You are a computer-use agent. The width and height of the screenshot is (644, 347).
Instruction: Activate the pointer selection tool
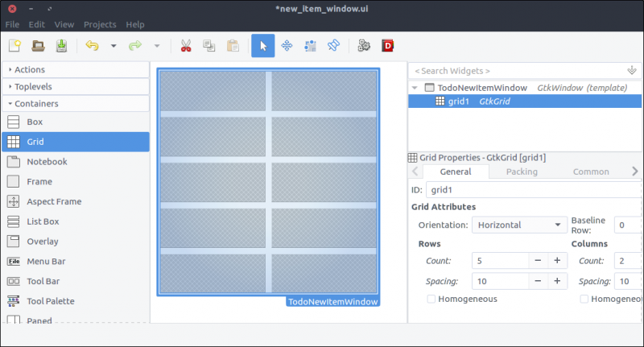click(262, 46)
